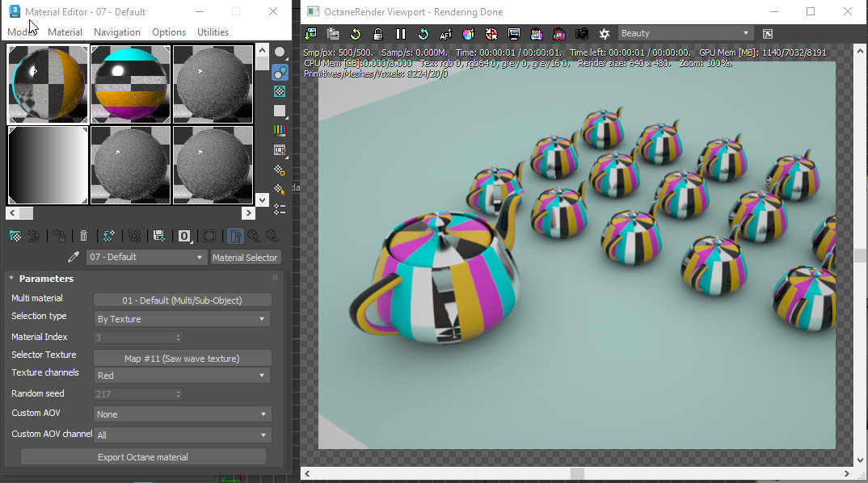This screenshot has width=868, height=483.
Task: Click the camera save render icon
Action: [x=582, y=34]
